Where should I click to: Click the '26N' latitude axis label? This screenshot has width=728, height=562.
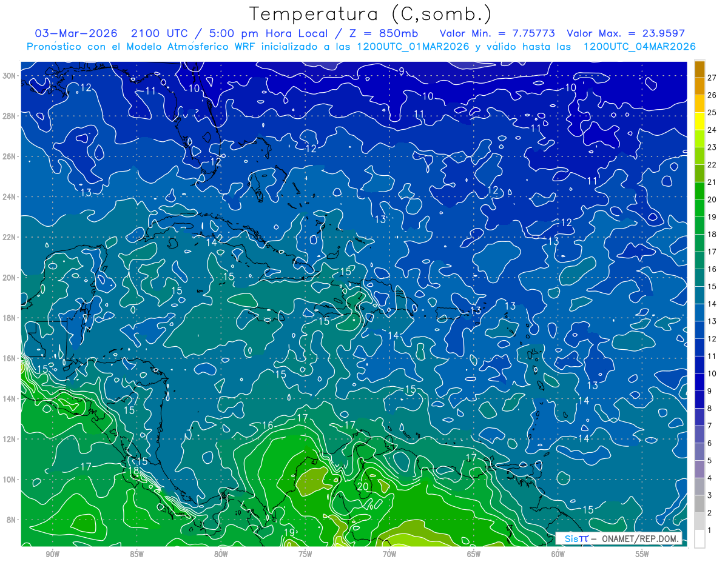click(9, 156)
